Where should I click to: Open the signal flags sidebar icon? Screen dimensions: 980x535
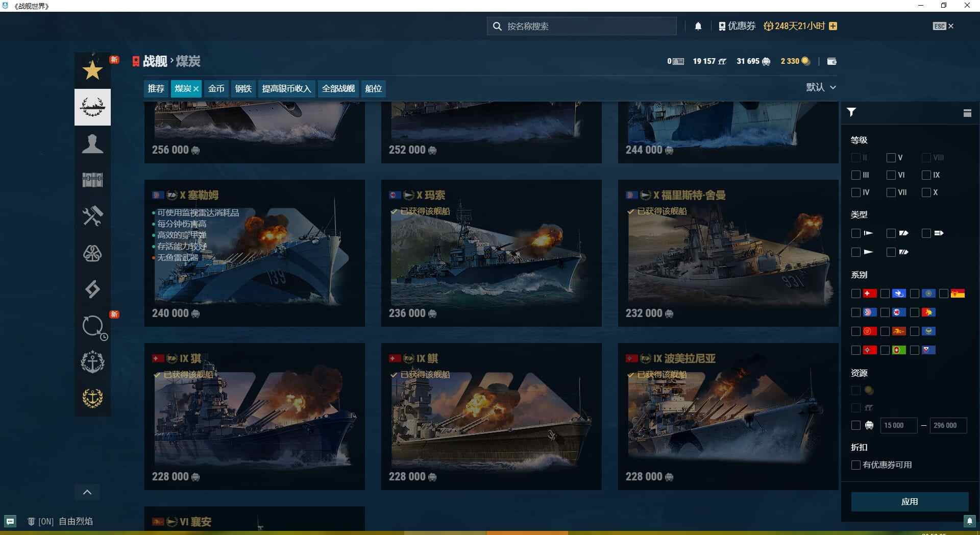[x=93, y=289]
